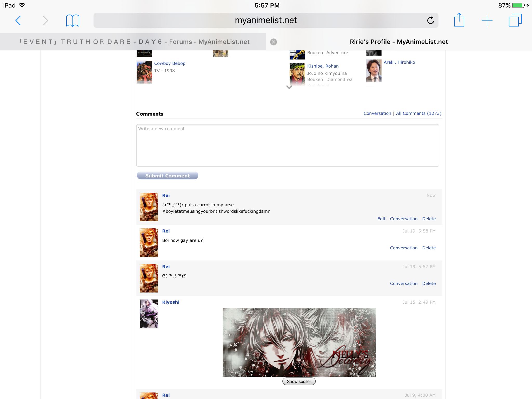Viewport: 532px width, 399px height.
Task: Open the tab overview icon
Action: click(x=515, y=20)
